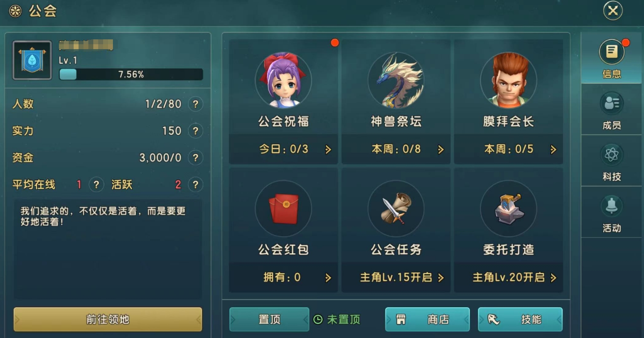Expand 拥有: 0 arrow under 公会红包

tap(328, 278)
